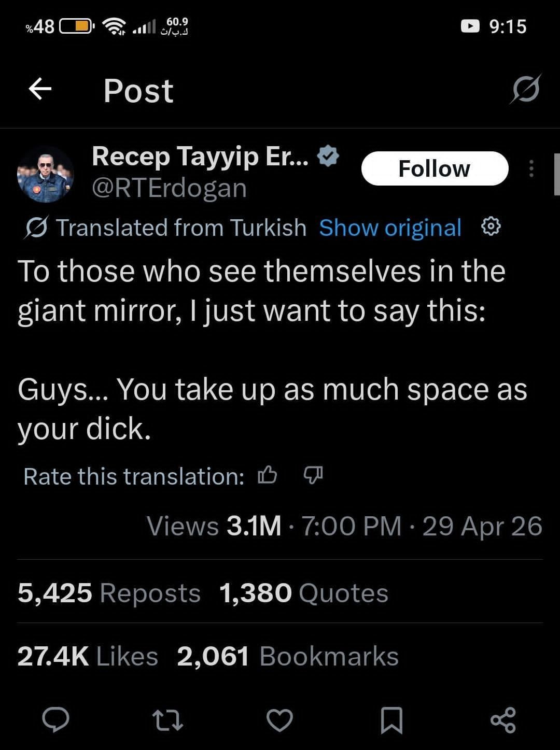The height and width of the screenshot is (750, 560).
Task: Open the three-dot more options menu
Action: click(x=531, y=168)
